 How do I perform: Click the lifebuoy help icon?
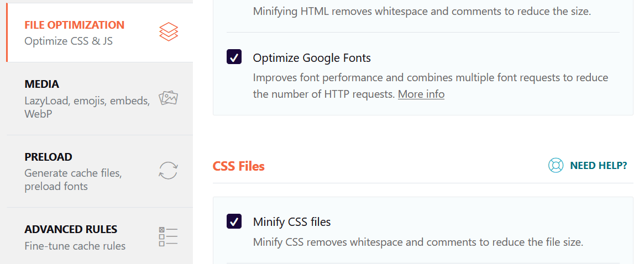pyautogui.click(x=556, y=166)
